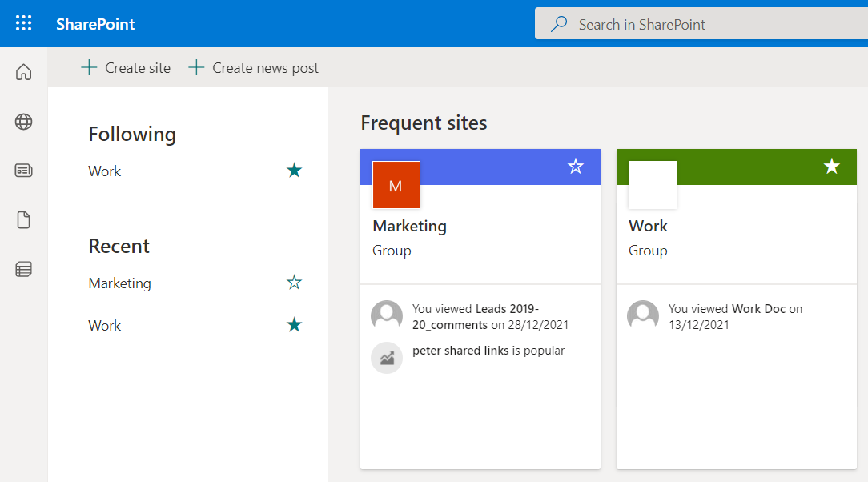Screen dimensions: 868x482
Task: Click Group label on Work card
Action: pyautogui.click(x=648, y=251)
